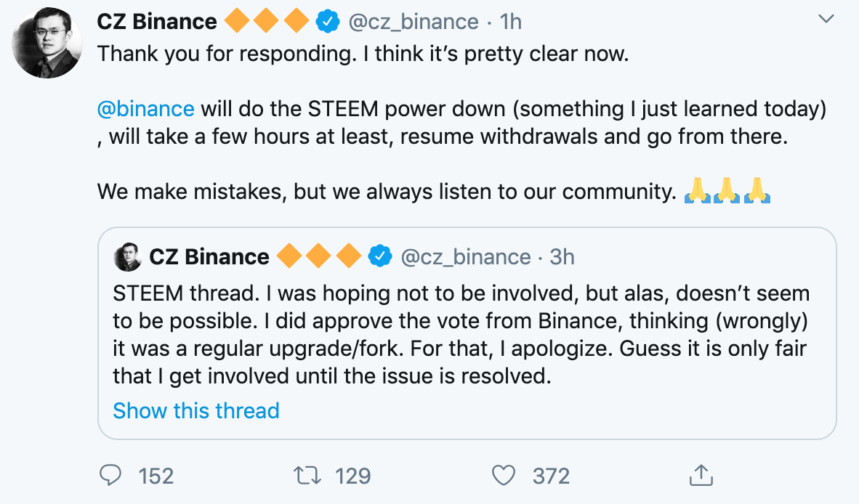Like the tweet with the heart icon
The width and height of the screenshot is (859, 504).
click(x=503, y=476)
